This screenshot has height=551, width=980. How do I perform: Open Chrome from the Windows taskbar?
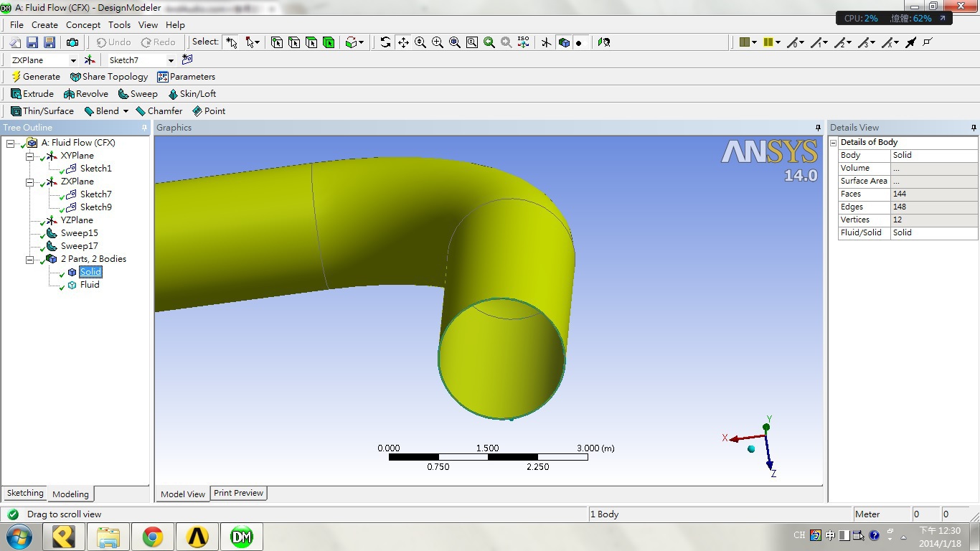(152, 536)
